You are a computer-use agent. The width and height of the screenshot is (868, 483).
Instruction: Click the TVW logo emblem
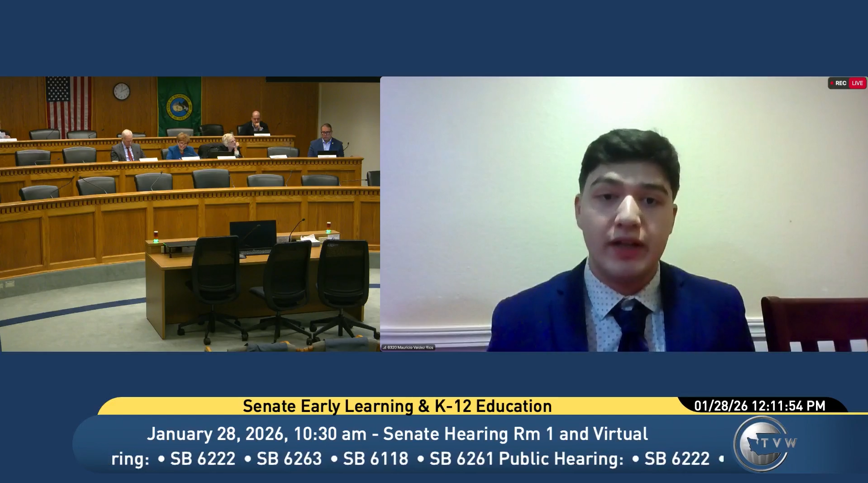[x=764, y=444]
